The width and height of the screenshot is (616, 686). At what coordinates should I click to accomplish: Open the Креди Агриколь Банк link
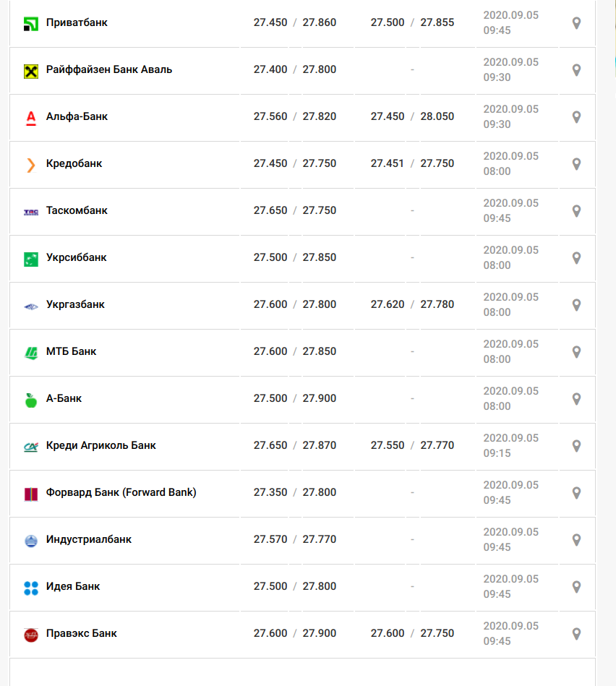pos(101,445)
